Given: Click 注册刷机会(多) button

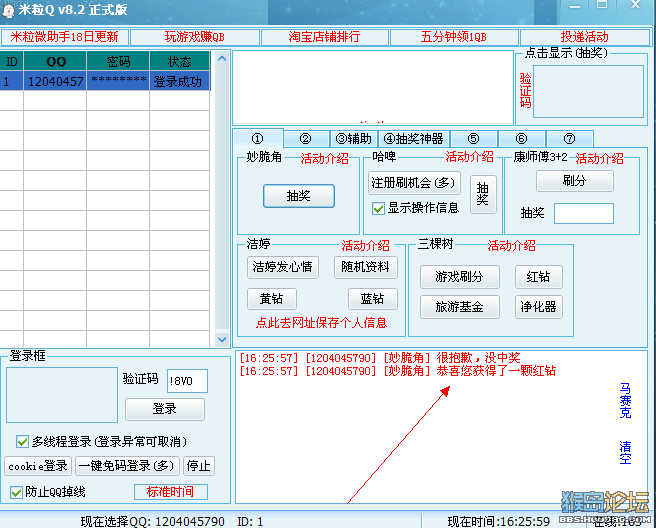Looking at the screenshot, I should 414,183.
